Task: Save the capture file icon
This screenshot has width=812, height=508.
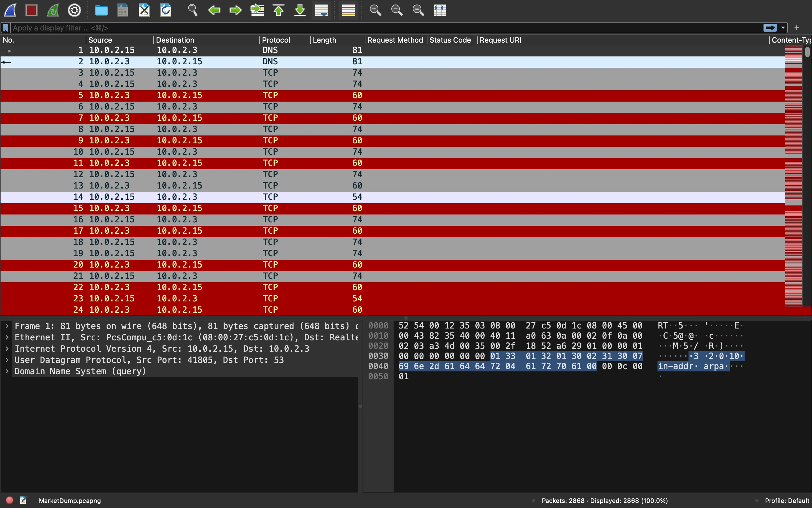Action: click(x=123, y=10)
